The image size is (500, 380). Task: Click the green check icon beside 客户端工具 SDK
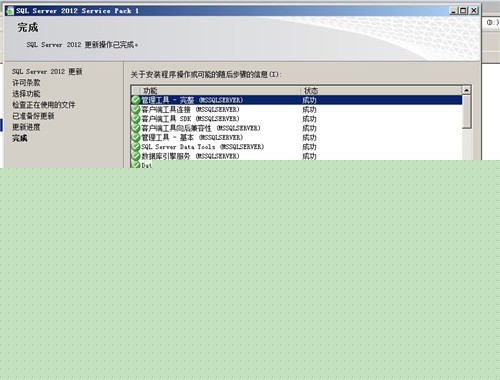[136, 119]
